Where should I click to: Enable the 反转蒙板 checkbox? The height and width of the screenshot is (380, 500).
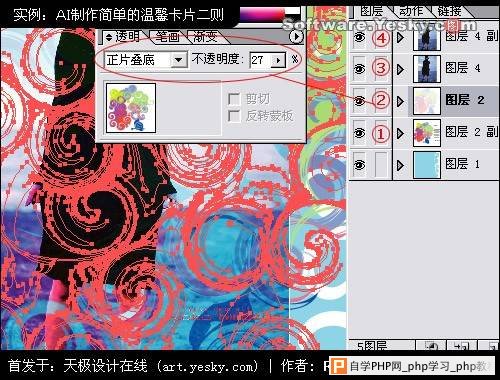(234, 116)
